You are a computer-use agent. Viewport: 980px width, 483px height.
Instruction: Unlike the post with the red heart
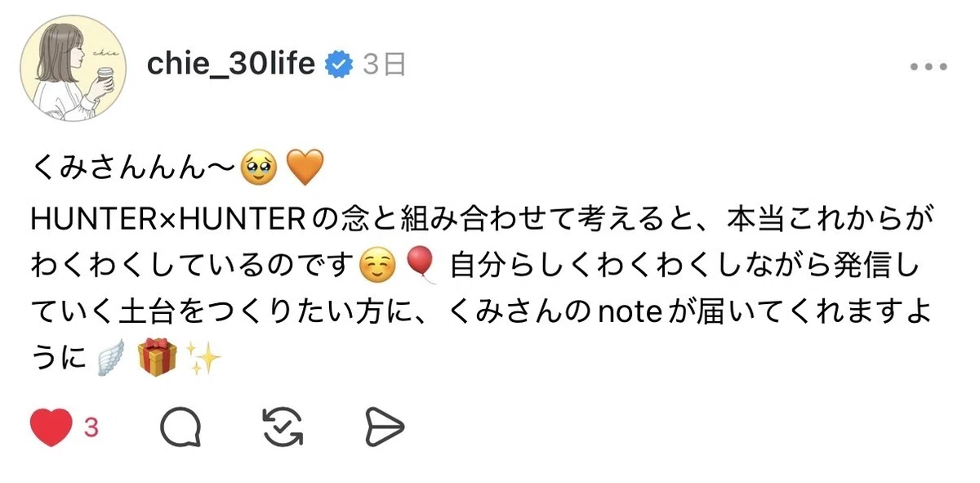click(51, 427)
